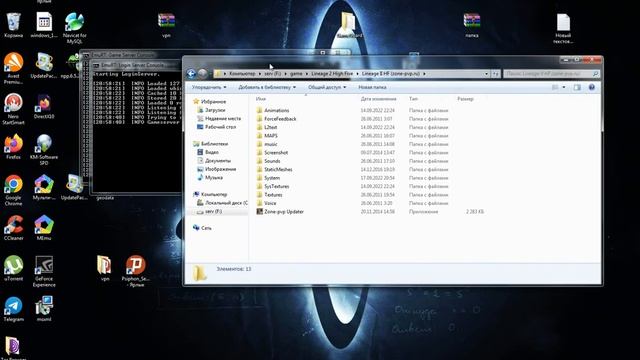This screenshot has width=640, height=360.
Task: Sort by the Тип column header
Action: (x=413, y=99)
